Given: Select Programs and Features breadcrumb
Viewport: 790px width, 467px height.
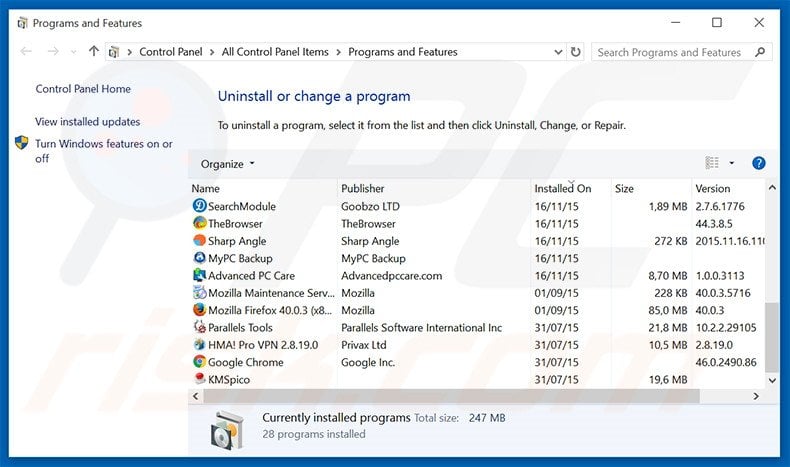Looking at the screenshot, I should tap(403, 52).
